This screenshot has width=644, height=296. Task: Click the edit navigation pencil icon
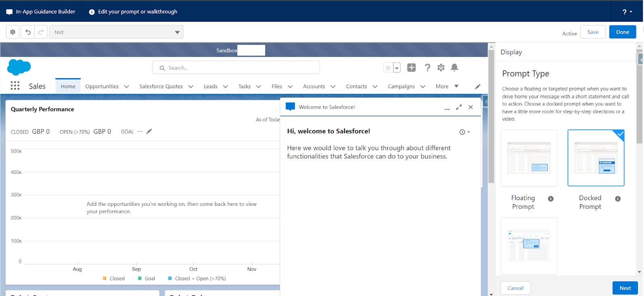coord(478,87)
